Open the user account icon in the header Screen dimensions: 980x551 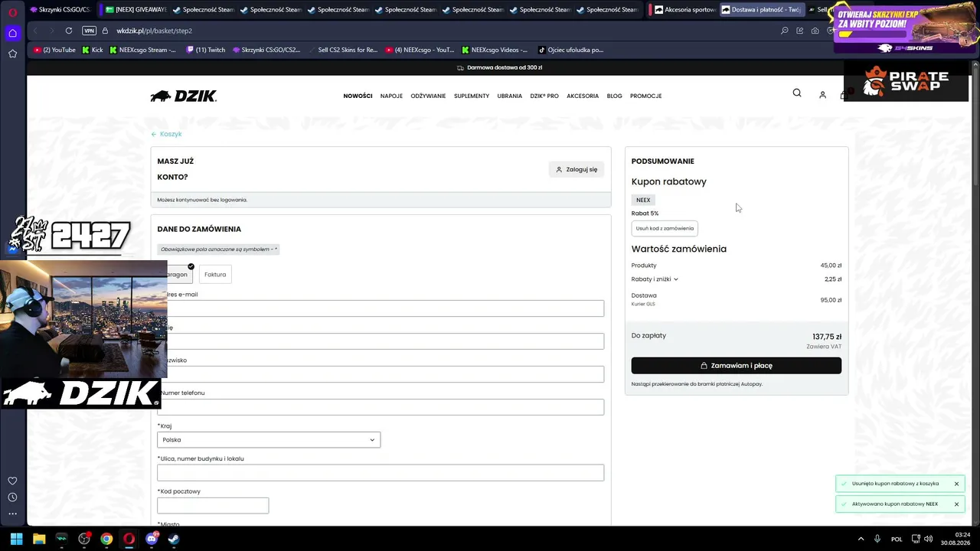point(822,95)
